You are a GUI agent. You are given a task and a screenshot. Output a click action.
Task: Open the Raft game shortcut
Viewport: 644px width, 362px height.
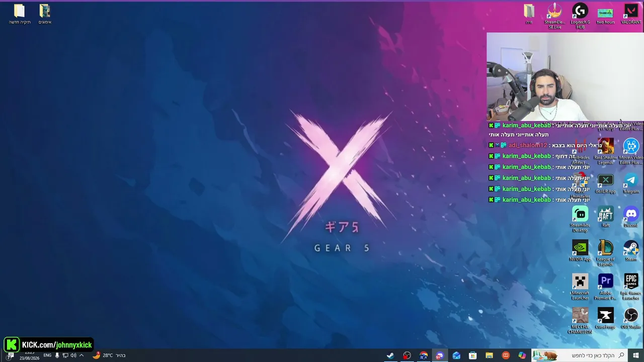point(605,217)
